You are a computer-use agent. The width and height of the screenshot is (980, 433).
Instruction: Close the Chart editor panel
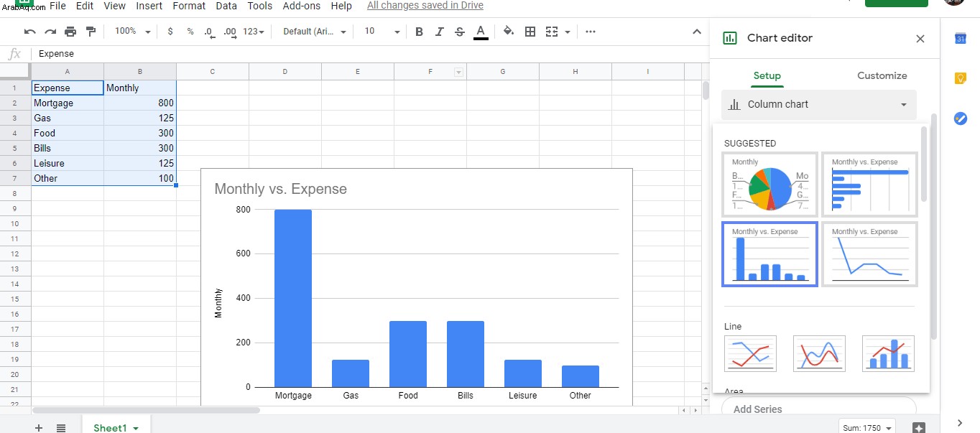(920, 39)
